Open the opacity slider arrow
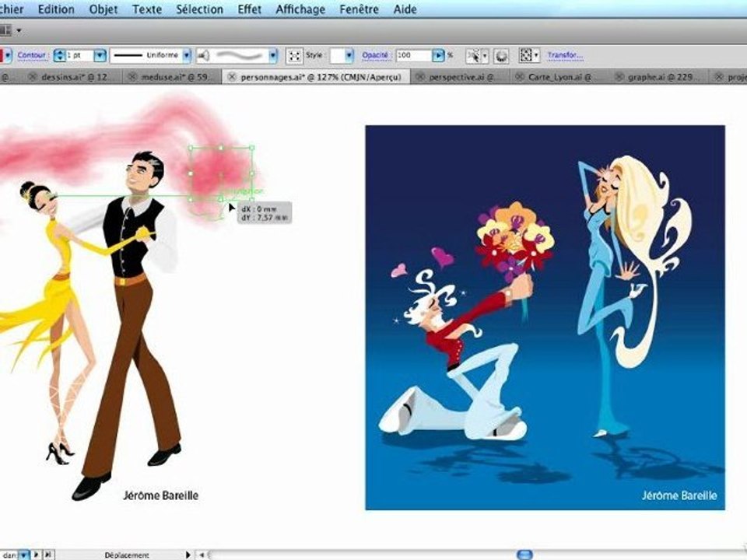This screenshot has height=560, width=747. point(438,56)
